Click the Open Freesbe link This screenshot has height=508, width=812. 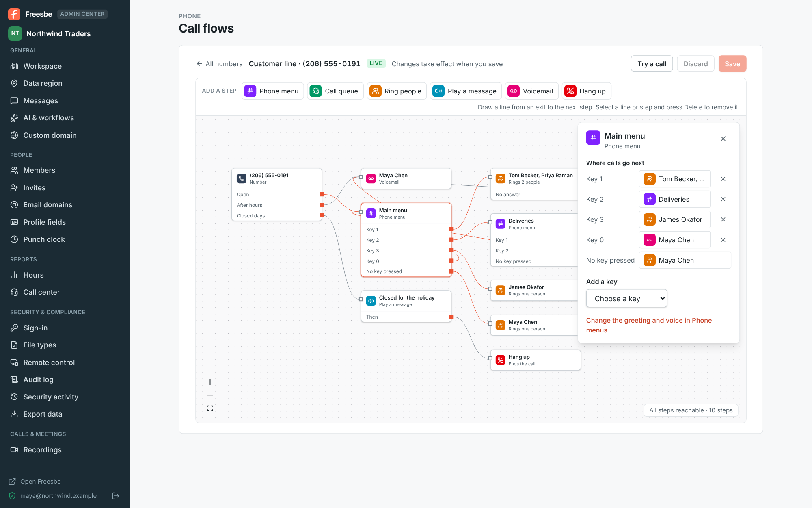coord(35,482)
